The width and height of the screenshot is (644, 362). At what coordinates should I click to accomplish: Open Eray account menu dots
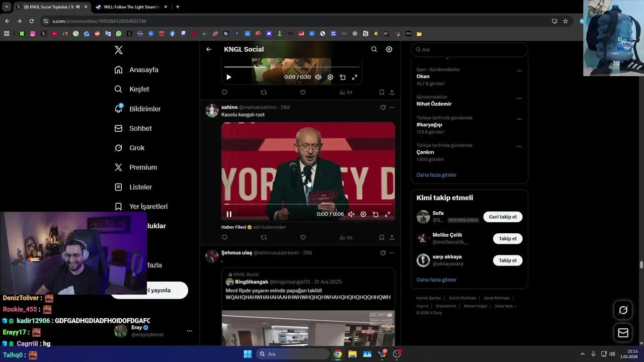coord(190,331)
